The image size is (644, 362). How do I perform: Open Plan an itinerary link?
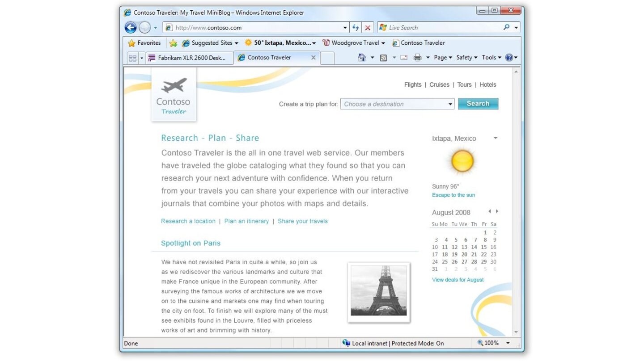pos(246,221)
